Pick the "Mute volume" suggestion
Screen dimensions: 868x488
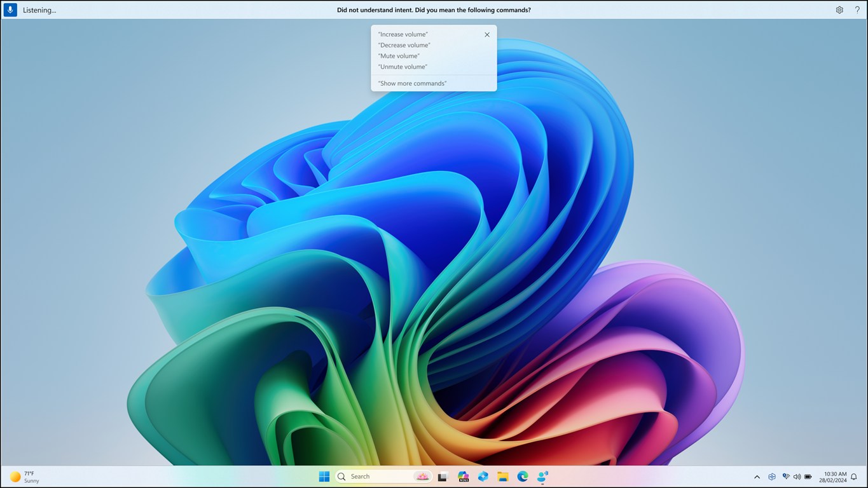coord(399,56)
